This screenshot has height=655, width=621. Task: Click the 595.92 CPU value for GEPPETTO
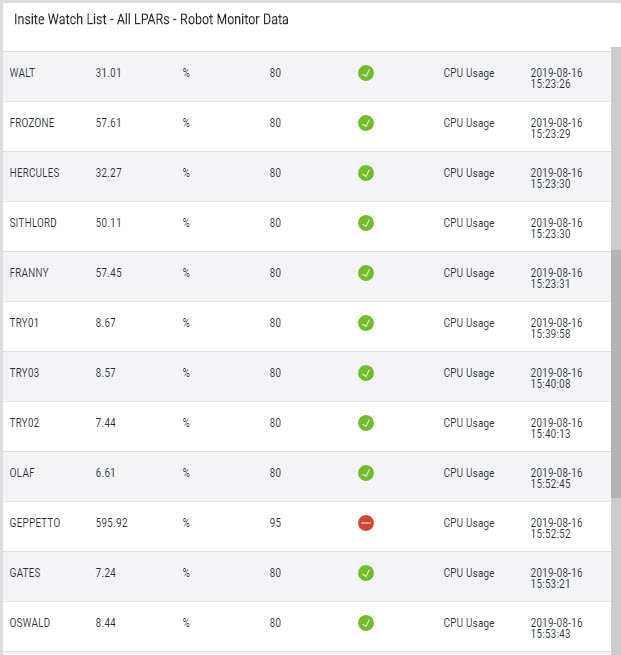[x=112, y=523]
